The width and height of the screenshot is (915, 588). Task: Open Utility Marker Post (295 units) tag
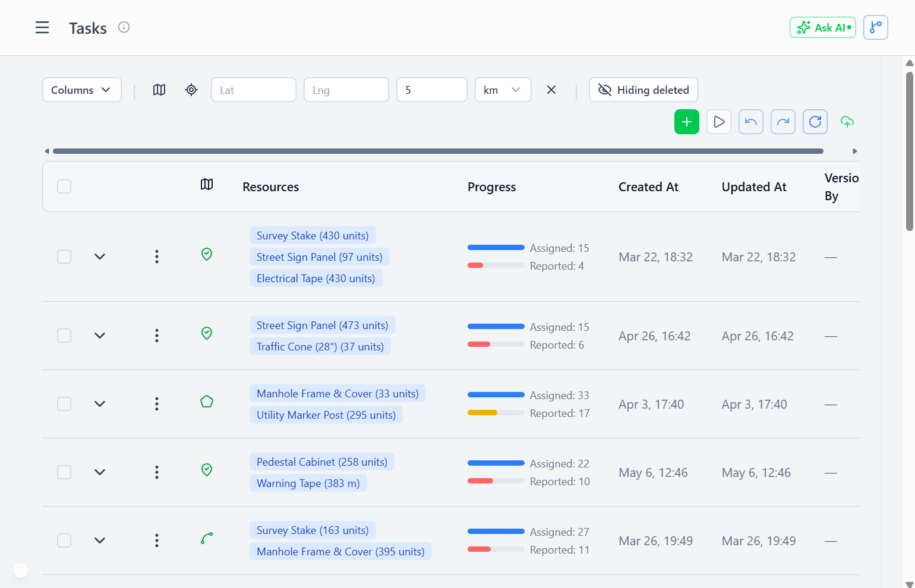pos(326,415)
